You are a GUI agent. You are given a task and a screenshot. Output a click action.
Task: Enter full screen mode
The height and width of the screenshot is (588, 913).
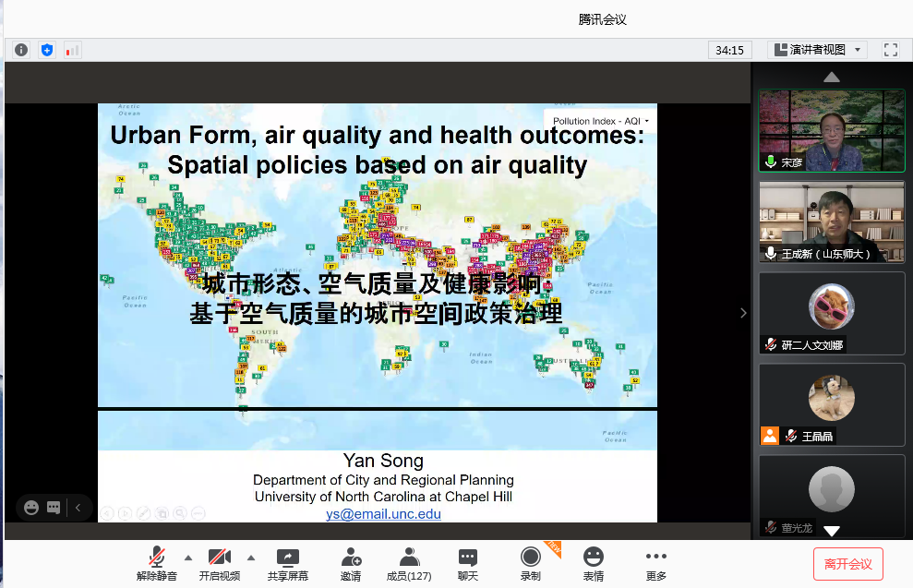(890, 50)
